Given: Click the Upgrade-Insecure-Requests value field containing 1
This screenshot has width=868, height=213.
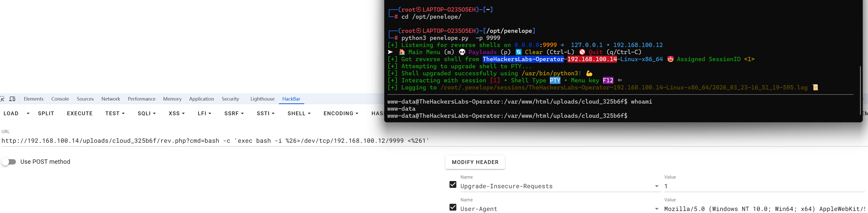Looking at the screenshot, I should click(764, 186).
